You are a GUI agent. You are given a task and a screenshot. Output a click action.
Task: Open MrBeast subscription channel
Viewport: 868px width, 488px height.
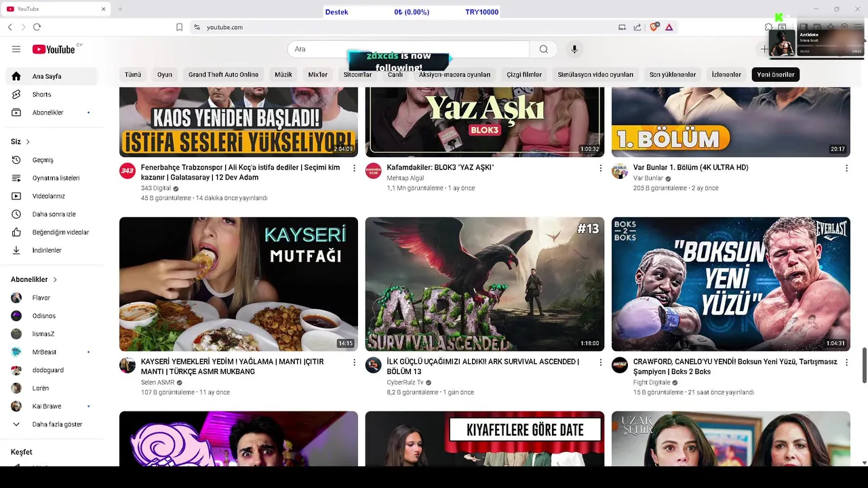click(52, 352)
